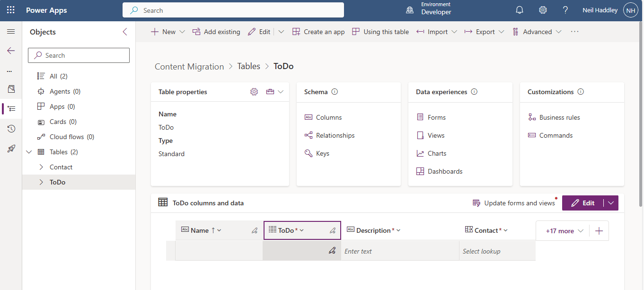Viewport: 644px width, 290px height.
Task: Click Update forms and views button
Action: point(514,203)
